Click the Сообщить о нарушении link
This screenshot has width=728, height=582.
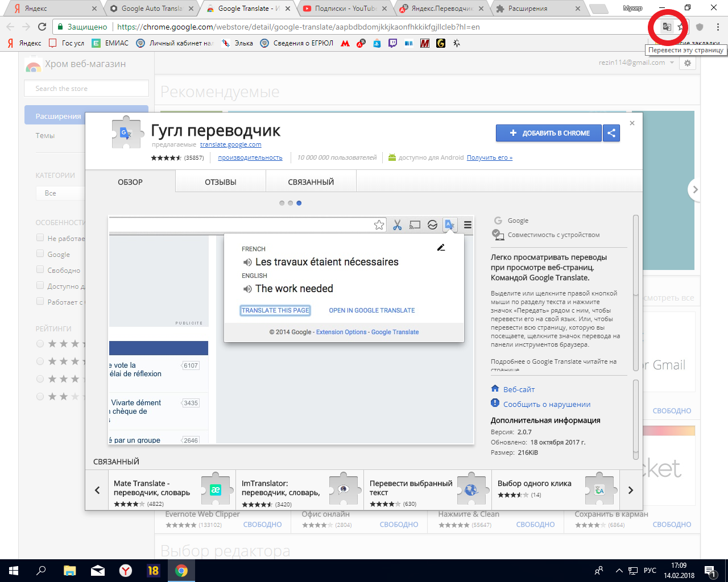click(547, 404)
